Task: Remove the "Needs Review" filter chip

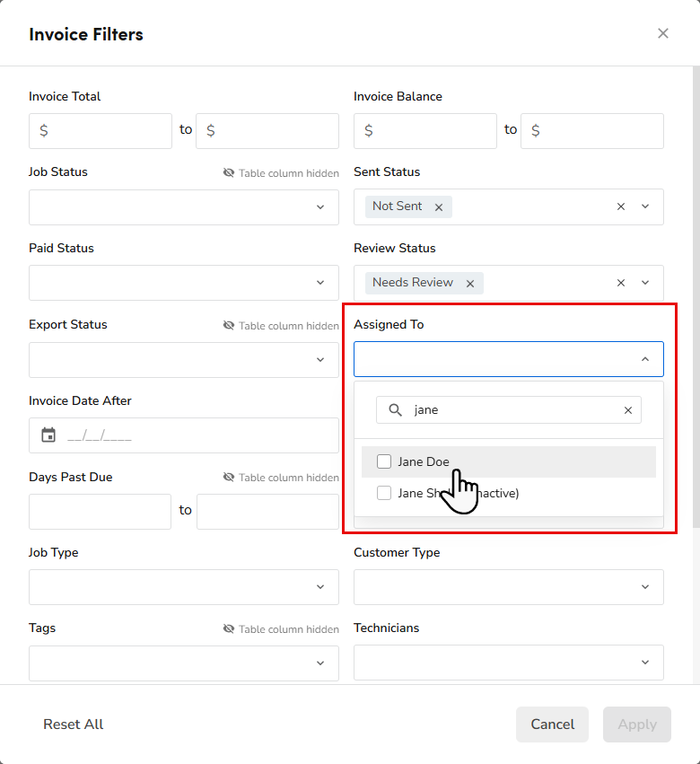Action: click(470, 283)
